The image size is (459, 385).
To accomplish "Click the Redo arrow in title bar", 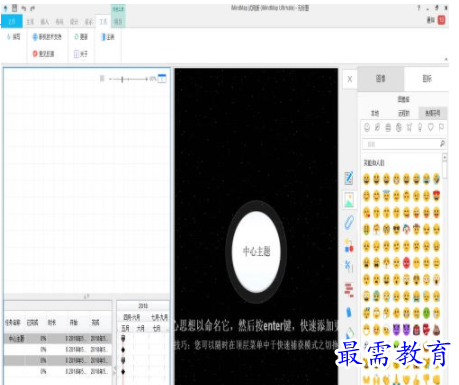I will coord(32,8).
